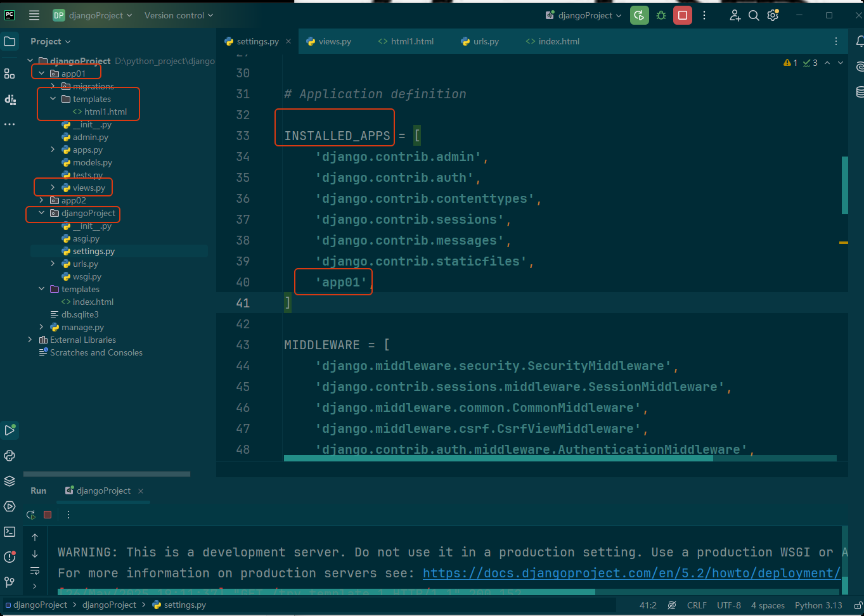Screen dimensions: 864x616
Task: Open the run configuration djangoProject dropdown
Action: (583, 15)
